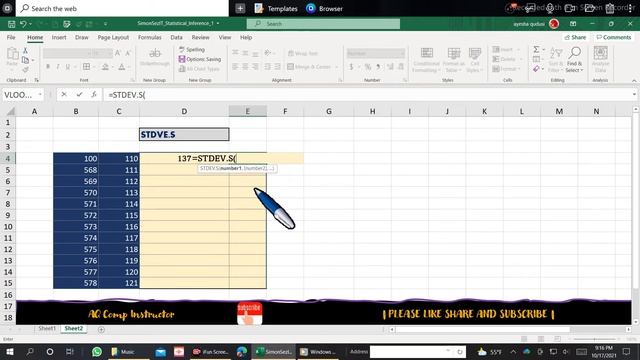Screen dimensions: 640x360
Task: Switch to the Data ribbon tab
Action: click(176, 37)
